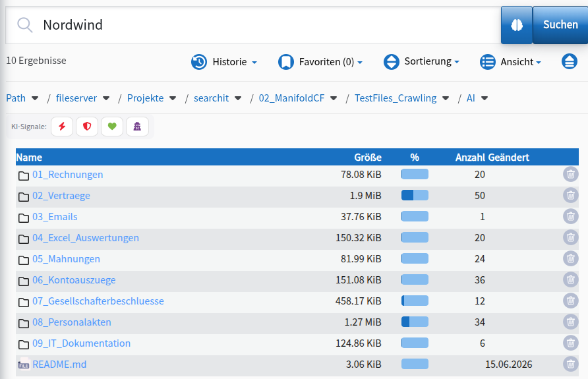Sort by the Name column header

pos(29,158)
